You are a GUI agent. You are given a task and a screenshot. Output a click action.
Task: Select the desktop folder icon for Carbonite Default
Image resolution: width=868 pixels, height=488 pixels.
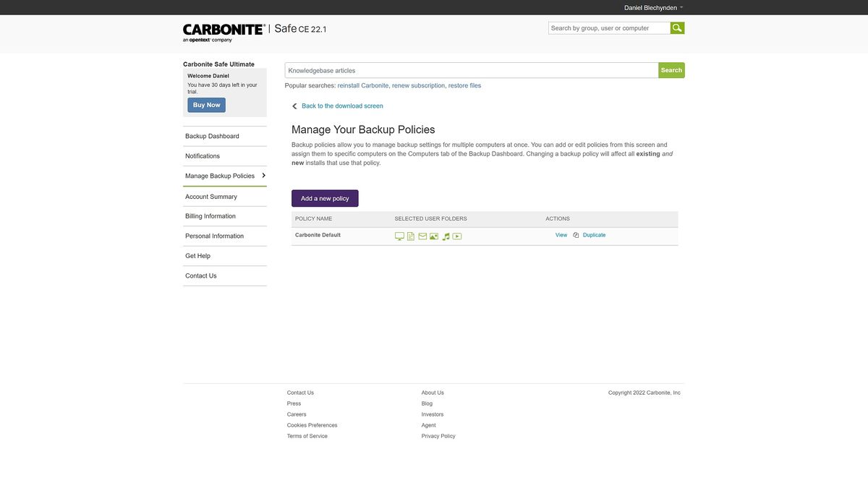[399, 236]
